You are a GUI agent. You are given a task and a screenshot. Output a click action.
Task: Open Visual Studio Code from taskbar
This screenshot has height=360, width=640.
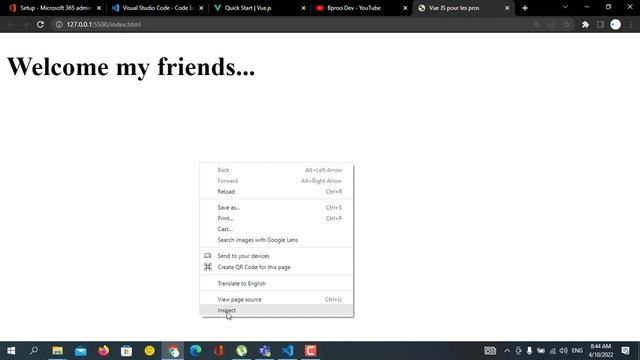(287, 351)
